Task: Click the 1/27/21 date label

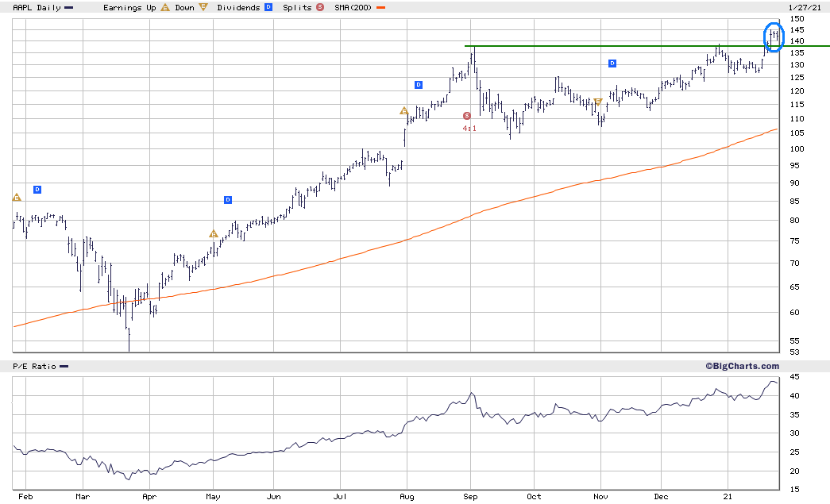Action: click(x=805, y=7)
